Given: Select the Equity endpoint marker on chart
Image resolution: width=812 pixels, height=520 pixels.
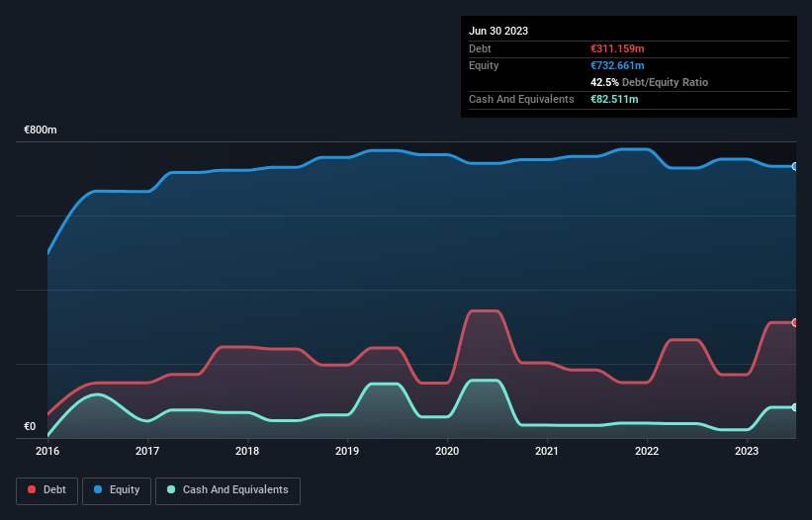Looking at the screenshot, I should pos(795,167).
